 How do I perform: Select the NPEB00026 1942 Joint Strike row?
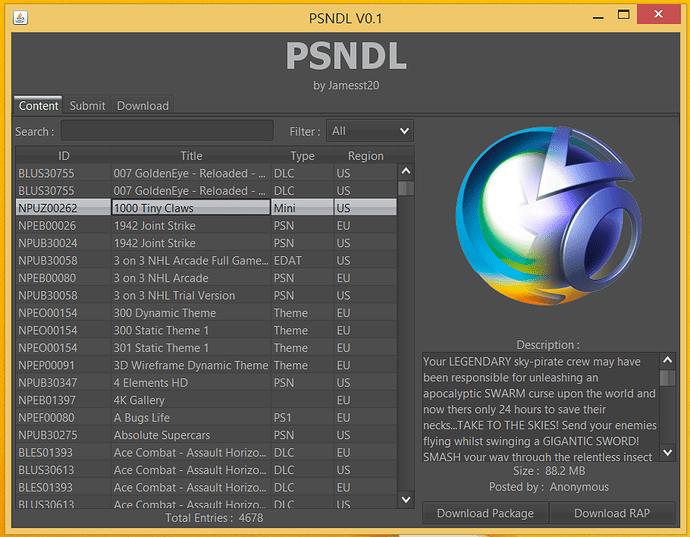[206, 225]
